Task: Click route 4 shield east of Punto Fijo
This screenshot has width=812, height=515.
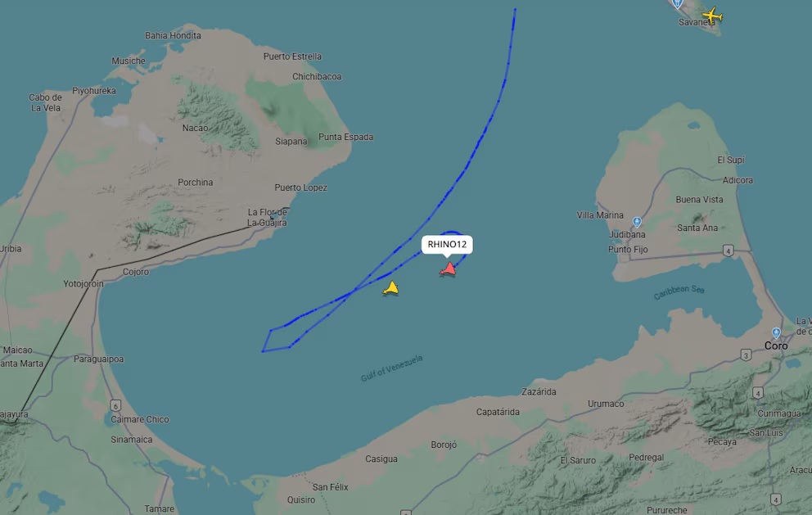Action: coord(729,251)
